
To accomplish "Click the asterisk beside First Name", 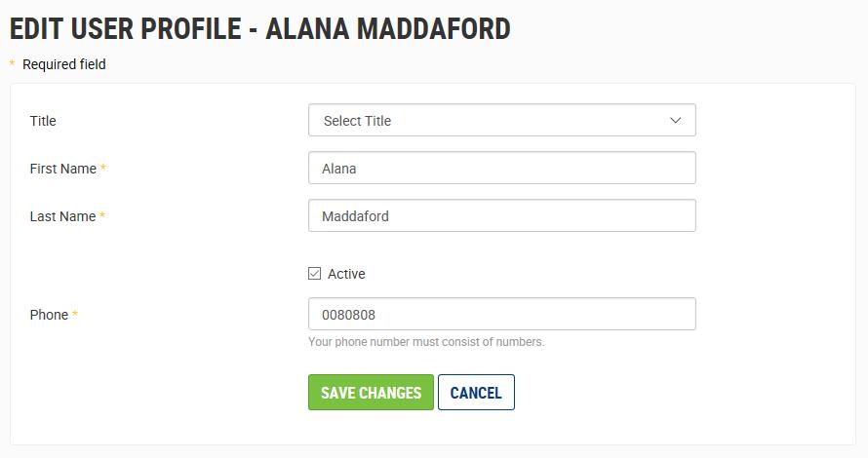I will [103, 169].
